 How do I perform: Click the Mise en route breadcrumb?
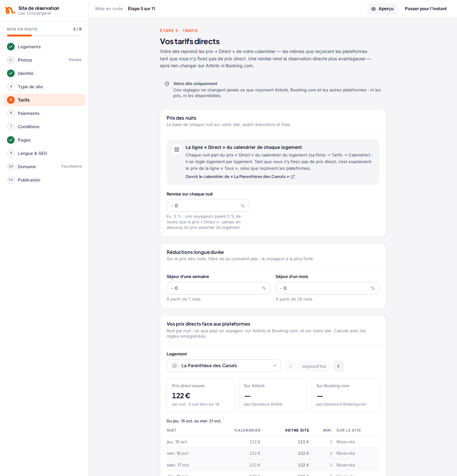[109, 9]
